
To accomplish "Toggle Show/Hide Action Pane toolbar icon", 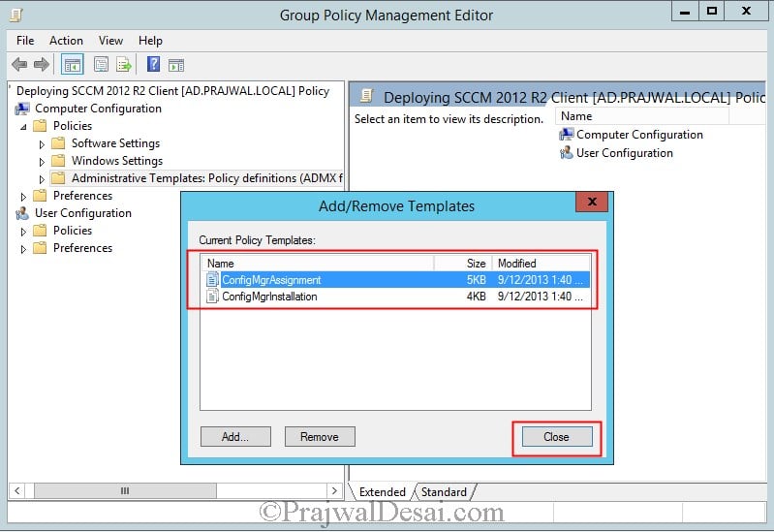I will coord(176,65).
